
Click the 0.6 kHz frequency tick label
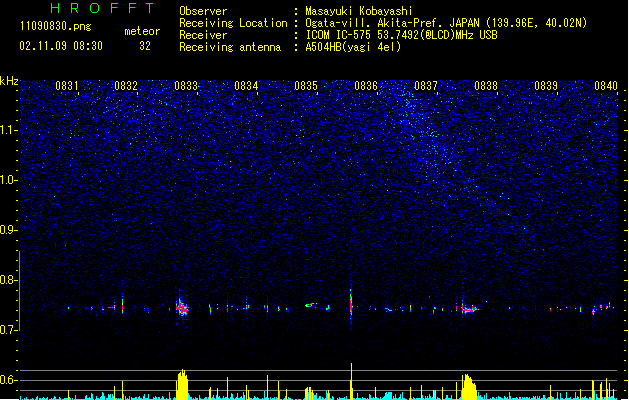point(8,380)
